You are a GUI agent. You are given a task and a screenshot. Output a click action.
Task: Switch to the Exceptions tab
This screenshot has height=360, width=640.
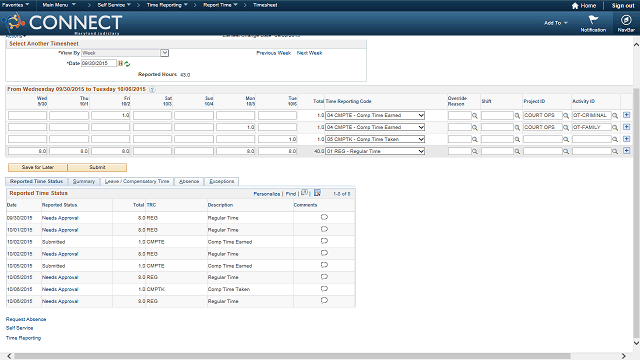[x=222, y=181]
